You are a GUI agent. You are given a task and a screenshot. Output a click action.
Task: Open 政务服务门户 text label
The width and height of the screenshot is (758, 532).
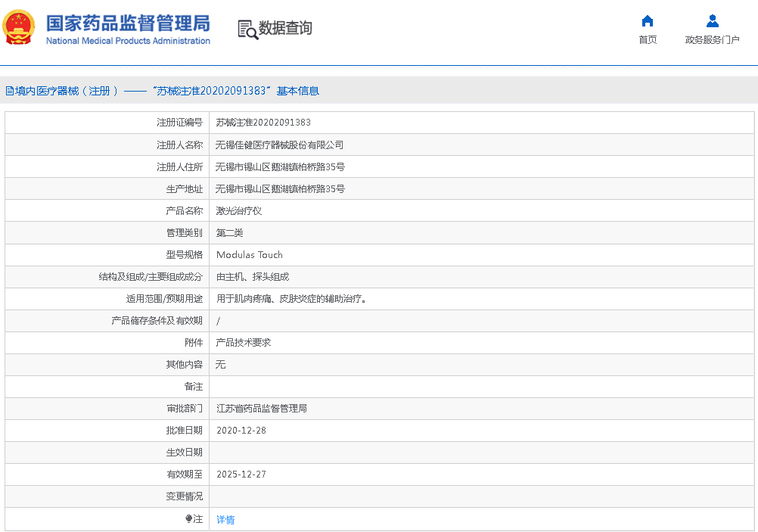pyautogui.click(x=712, y=40)
